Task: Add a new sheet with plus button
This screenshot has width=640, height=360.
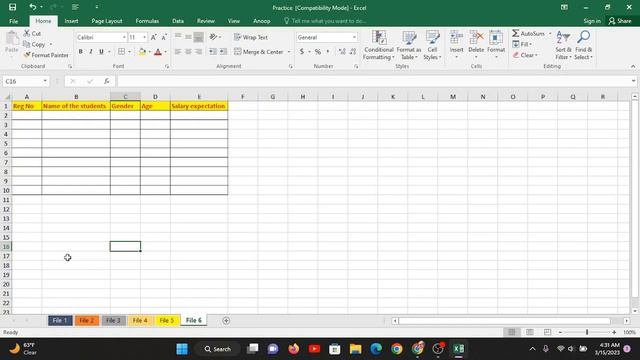Action: [226, 321]
